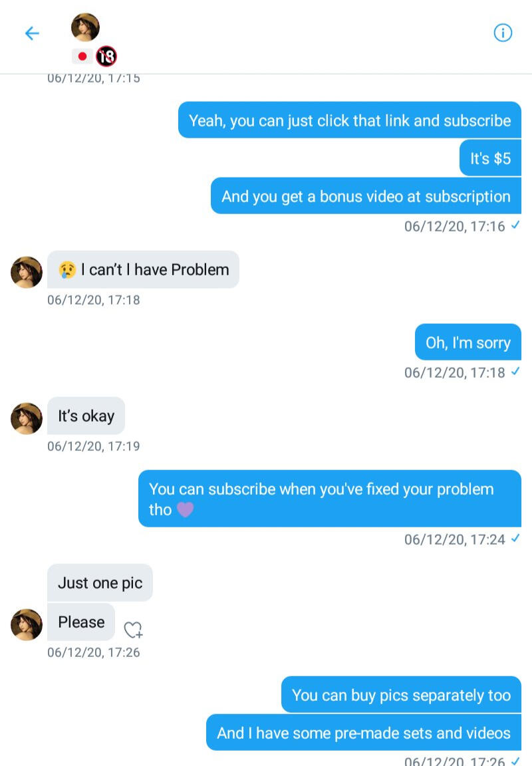
Task: Tap the avatar beside "I can't I have Problem"
Action: [x=27, y=272]
